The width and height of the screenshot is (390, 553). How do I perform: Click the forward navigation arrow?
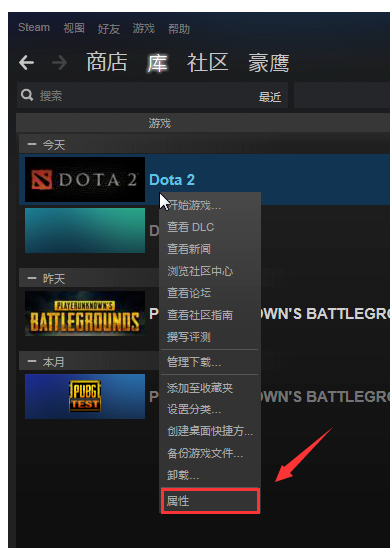(59, 63)
